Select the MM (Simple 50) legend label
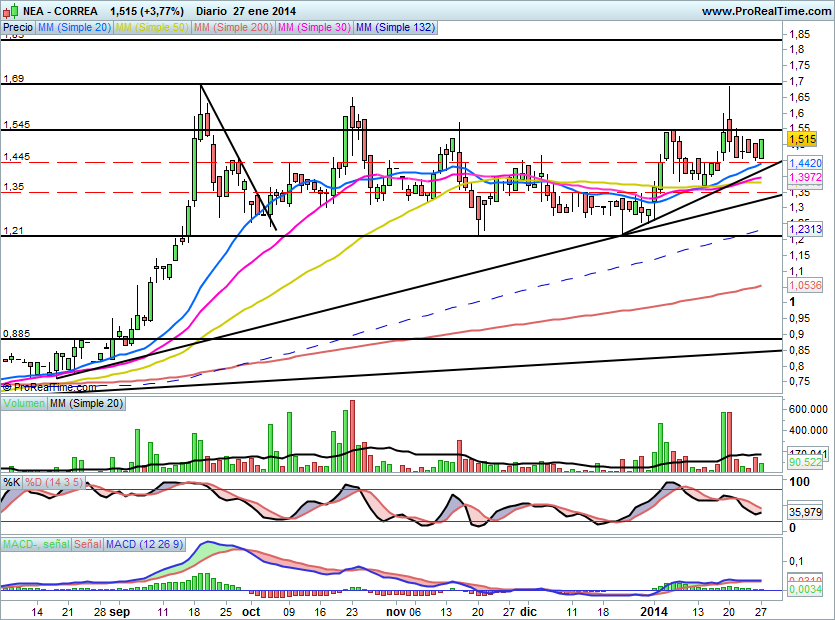835x620 pixels. pos(152,27)
